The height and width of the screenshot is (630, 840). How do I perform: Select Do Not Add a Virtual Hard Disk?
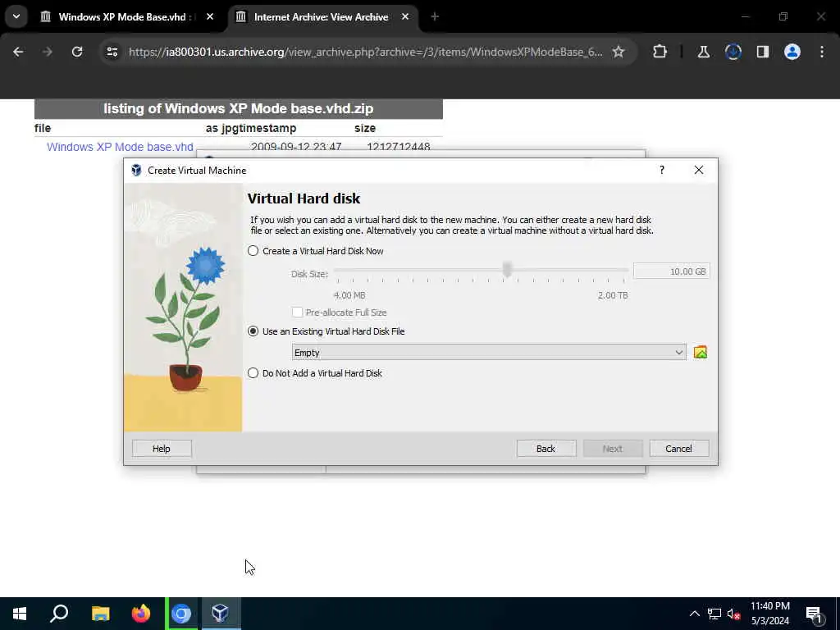pyautogui.click(x=315, y=373)
